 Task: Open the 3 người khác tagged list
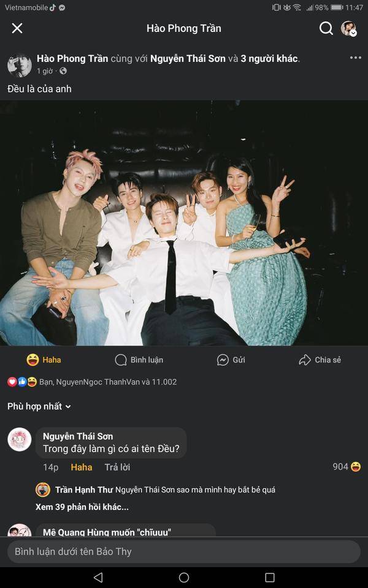click(270, 59)
